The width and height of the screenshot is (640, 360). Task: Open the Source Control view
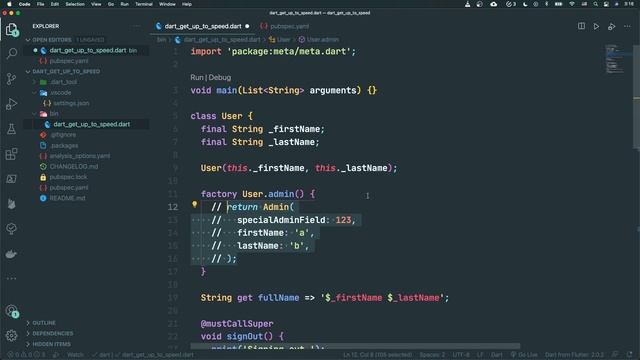[11, 78]
